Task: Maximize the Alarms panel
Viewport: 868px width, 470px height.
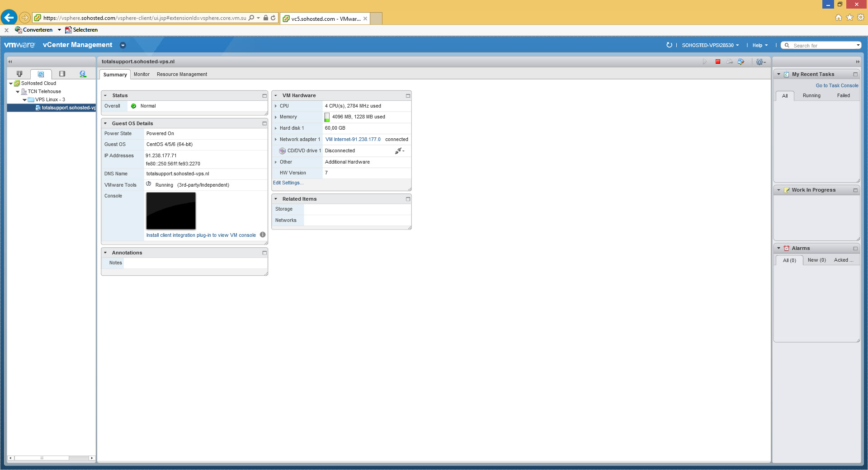Action: coord(855,248)
